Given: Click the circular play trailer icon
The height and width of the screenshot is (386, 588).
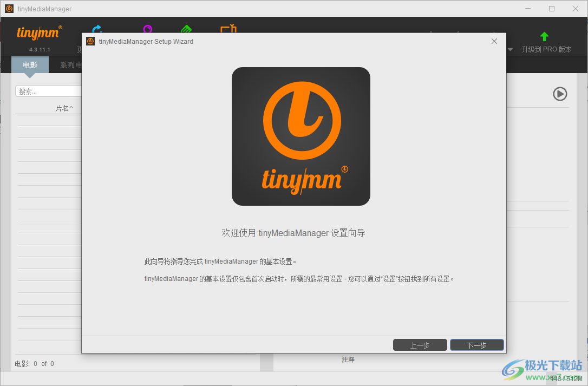Looking at the screenshot, I should (x=560, y=94).
